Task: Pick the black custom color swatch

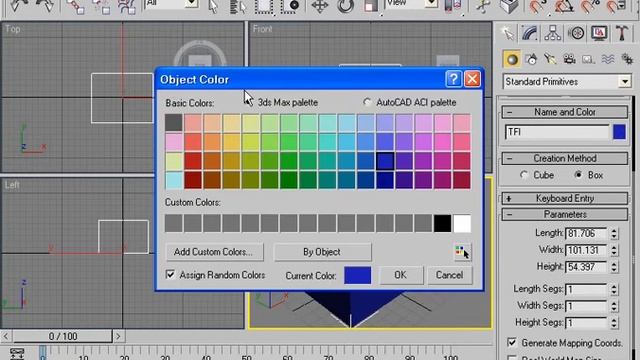Action: pyautogui.click(x=442, y=223)
